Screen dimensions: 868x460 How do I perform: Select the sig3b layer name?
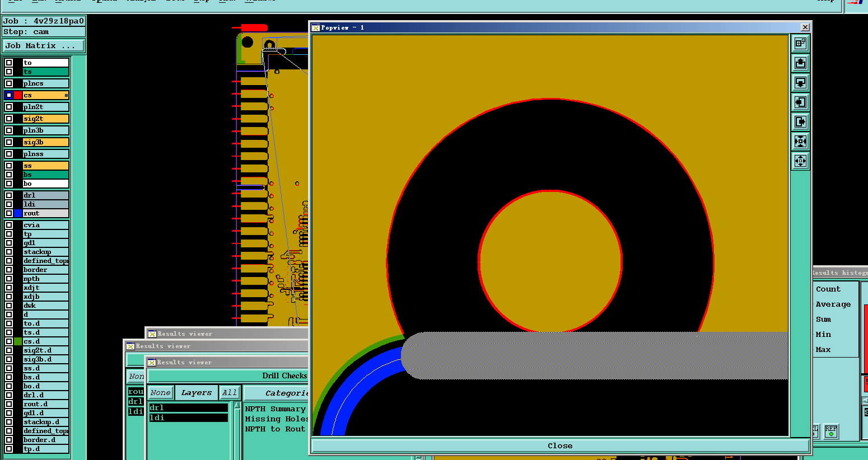45,142
